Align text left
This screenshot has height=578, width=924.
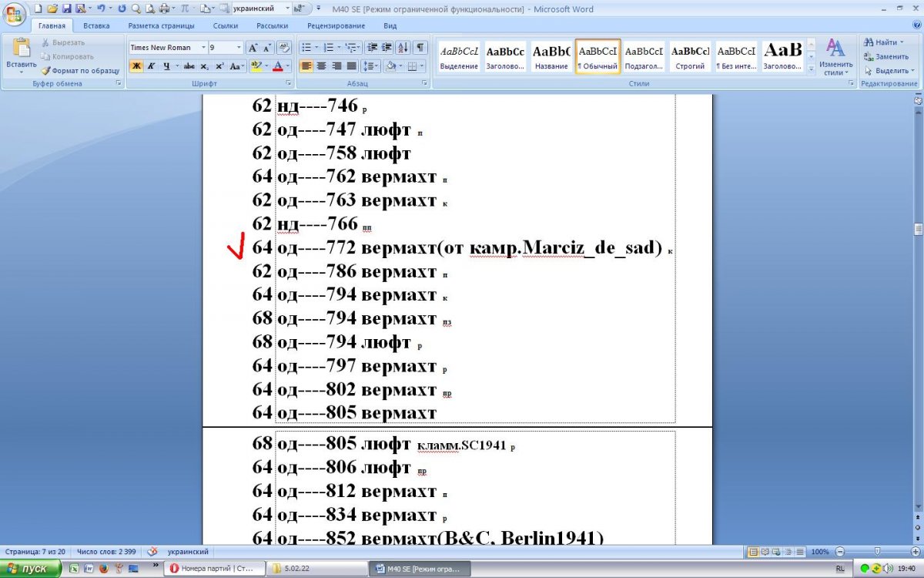coord(306,66)
